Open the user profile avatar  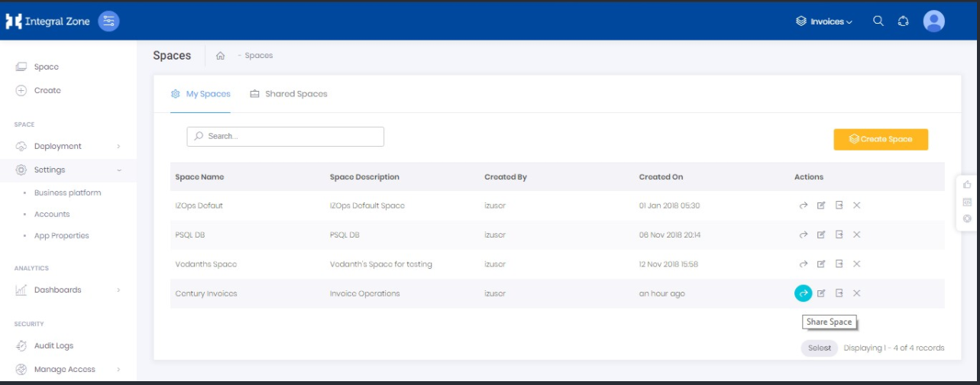point(933,21)
